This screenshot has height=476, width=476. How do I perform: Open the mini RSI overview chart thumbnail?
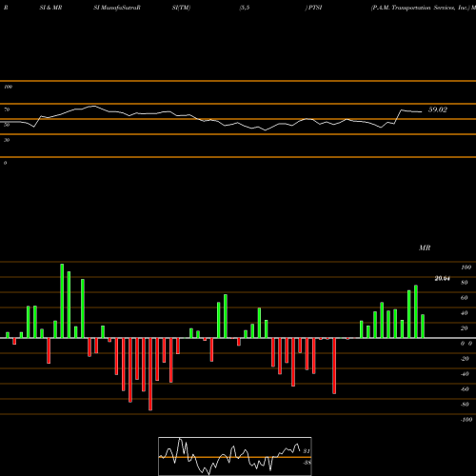point(235,456)
